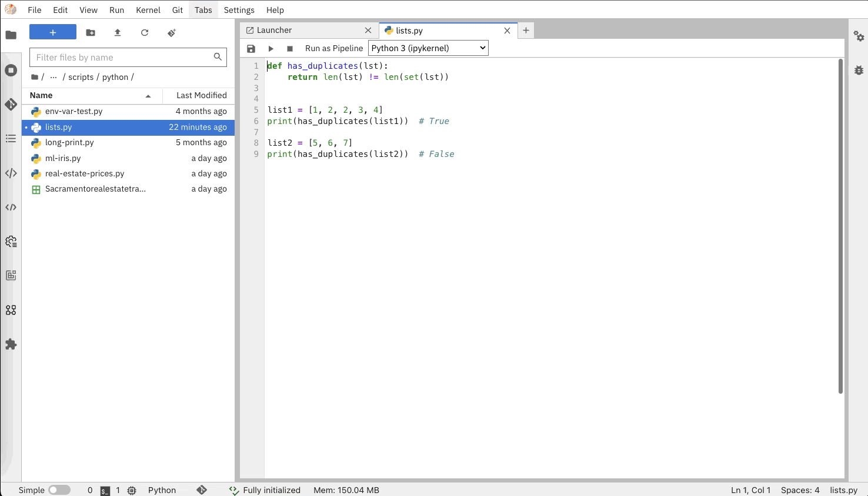Open the Edit menu
The height and width of the screenshot is (496, 868).
point(60,10)
